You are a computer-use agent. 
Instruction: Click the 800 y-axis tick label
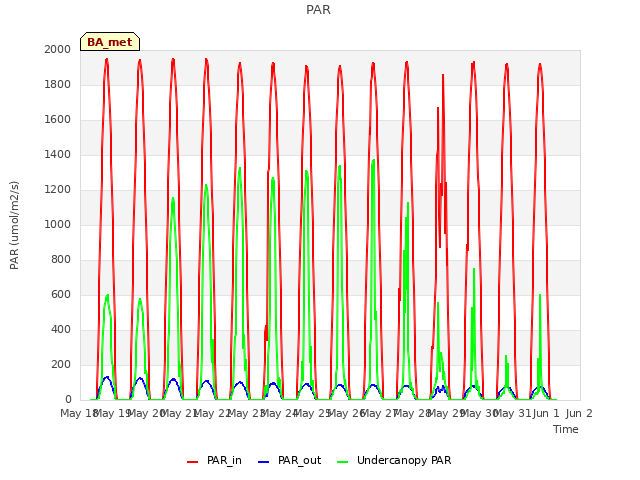pyautogui.click(x=61, y=260)
